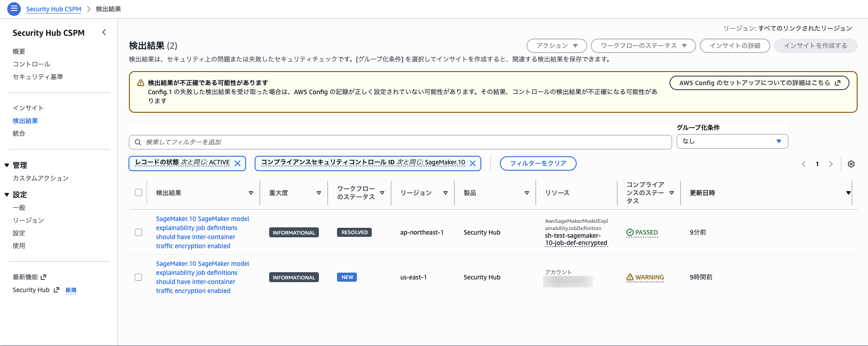Image resolution: width=868 pixels, height=346 pixels.
Task: Open セキュリティ基準 in the sidebar
Action: [38, 77]
